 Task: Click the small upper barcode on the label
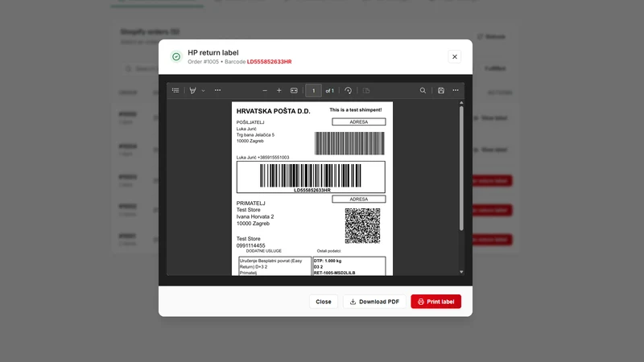coord(349,143)
